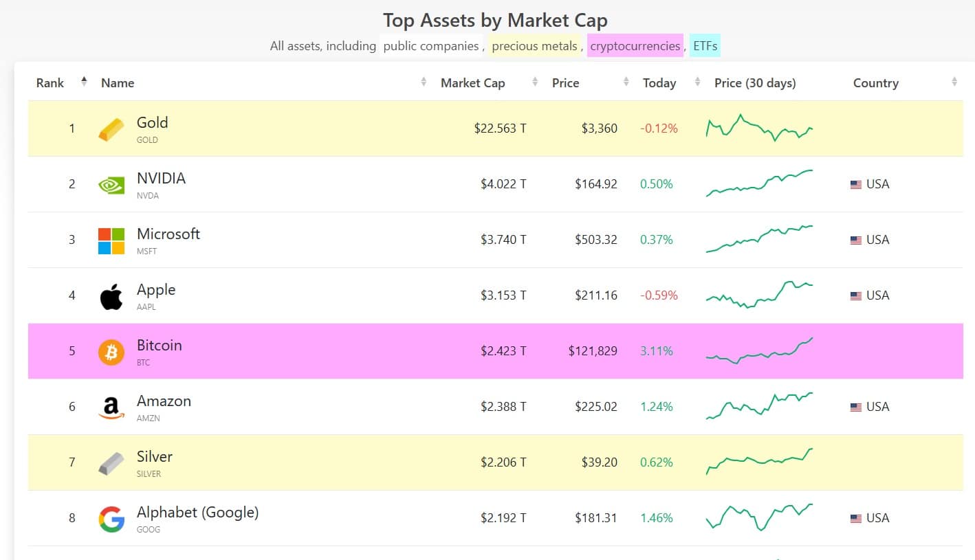Screen dimensions: 975x560
Task: Open the NVIDIA company page
Action: [x=161, y=178]
